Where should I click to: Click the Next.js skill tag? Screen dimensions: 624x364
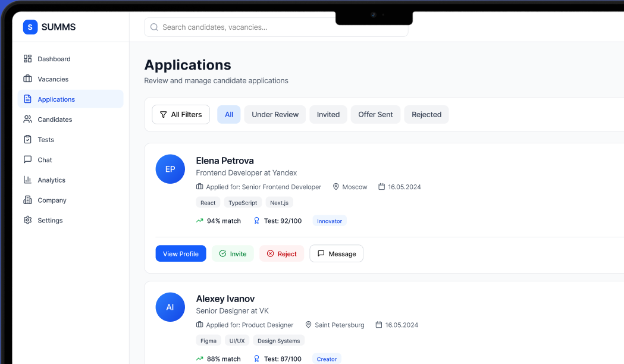(x=280, y=202)
